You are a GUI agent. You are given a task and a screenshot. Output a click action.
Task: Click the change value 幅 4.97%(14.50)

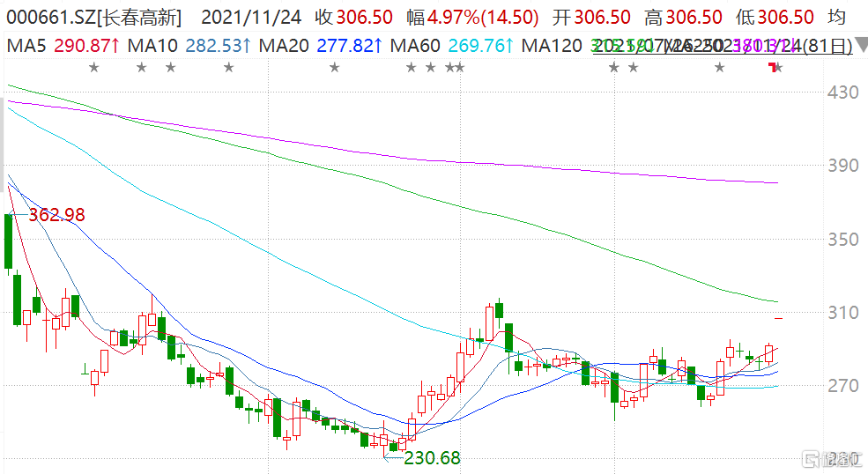[472, 17]
